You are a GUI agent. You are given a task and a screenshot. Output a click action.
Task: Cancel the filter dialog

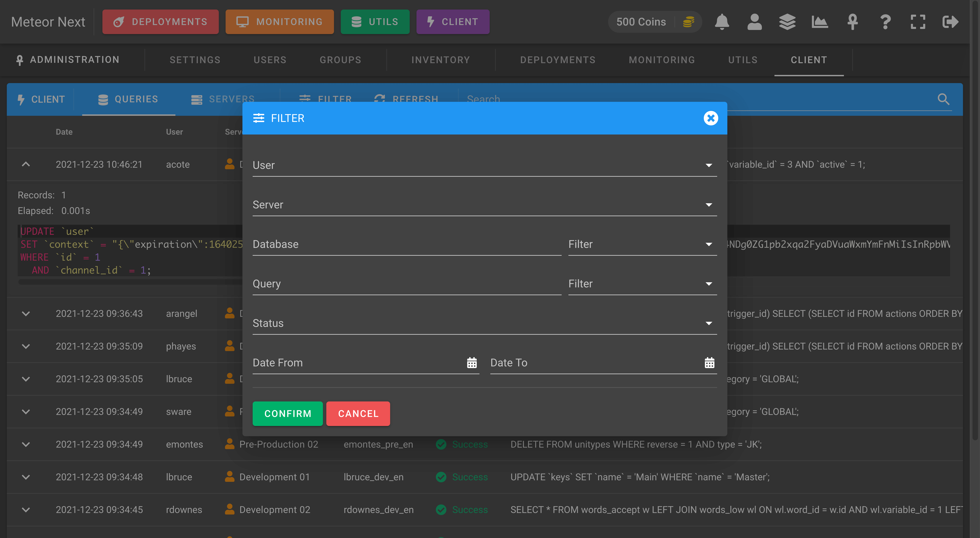(358, 414)
